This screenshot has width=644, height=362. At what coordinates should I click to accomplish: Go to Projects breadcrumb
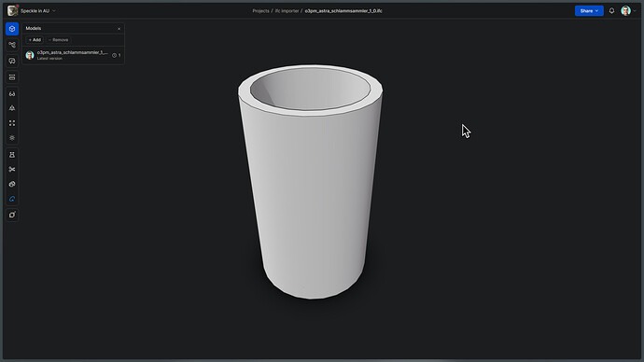point(260,10)
